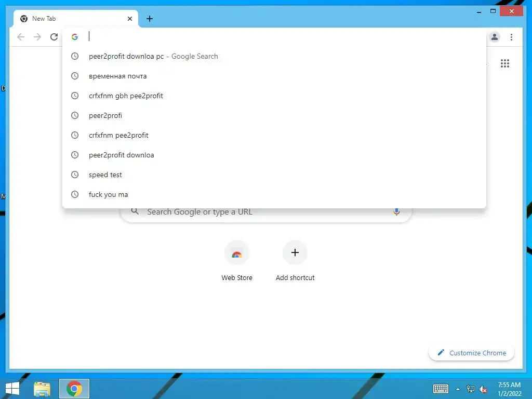Open the Google apps grid
Screen dimensions: 532x399
coord(505,63)
